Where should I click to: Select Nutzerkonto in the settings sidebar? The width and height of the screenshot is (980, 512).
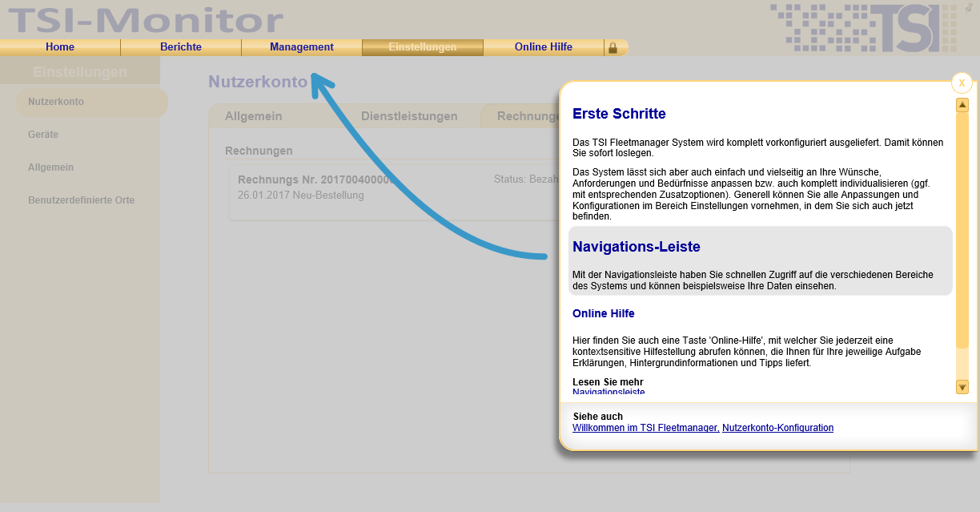pos(91,102)
